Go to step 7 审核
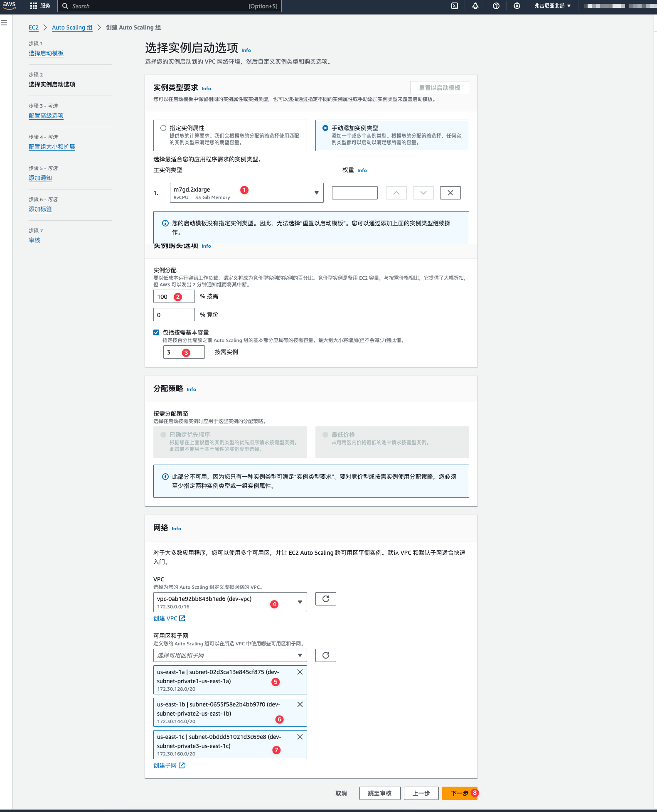Image resolution: width=657 pixels, height=812 pixels. point(34,240)
